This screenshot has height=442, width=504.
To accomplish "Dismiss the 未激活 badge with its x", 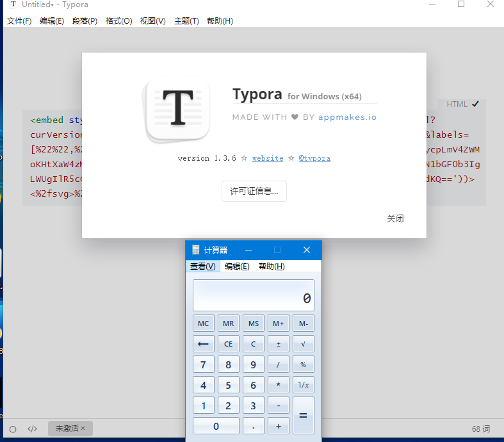I will tap(83, 428).
